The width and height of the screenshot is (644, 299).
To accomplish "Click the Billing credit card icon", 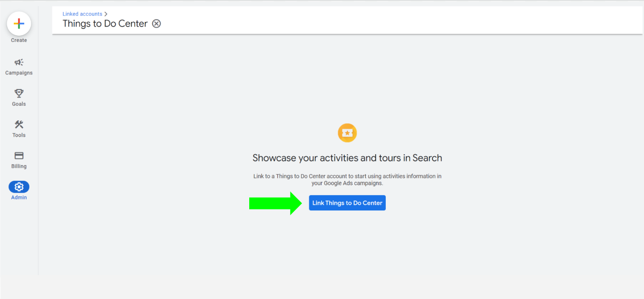I will pyautogui.click(x=19, y=156).
